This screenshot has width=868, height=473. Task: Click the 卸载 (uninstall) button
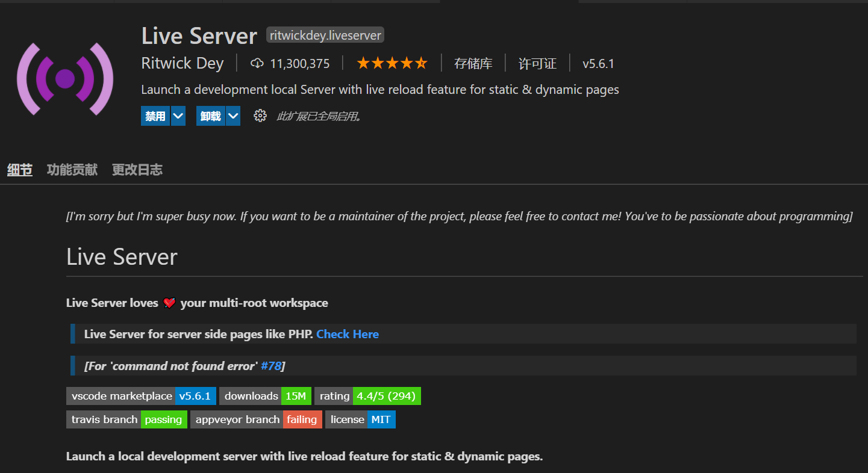coord(211,116)
